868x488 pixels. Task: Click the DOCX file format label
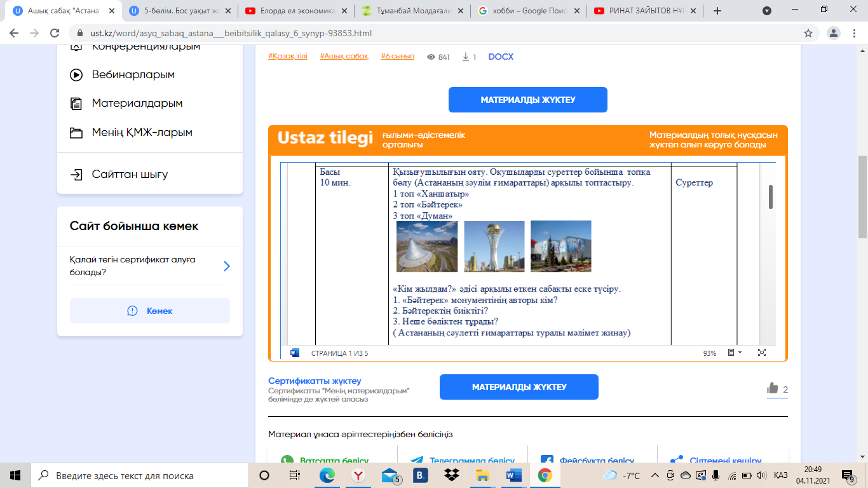pyautogui.click(x=501, y=57)
